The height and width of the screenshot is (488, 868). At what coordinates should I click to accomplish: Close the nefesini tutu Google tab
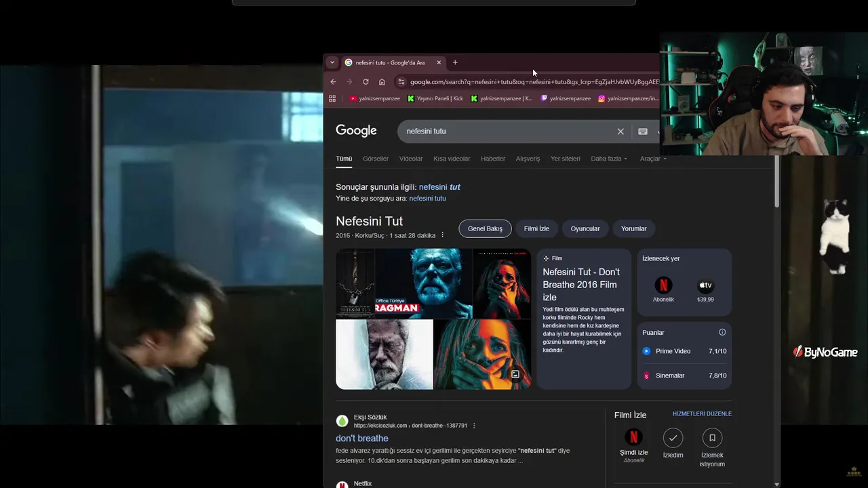coord(439,62)
